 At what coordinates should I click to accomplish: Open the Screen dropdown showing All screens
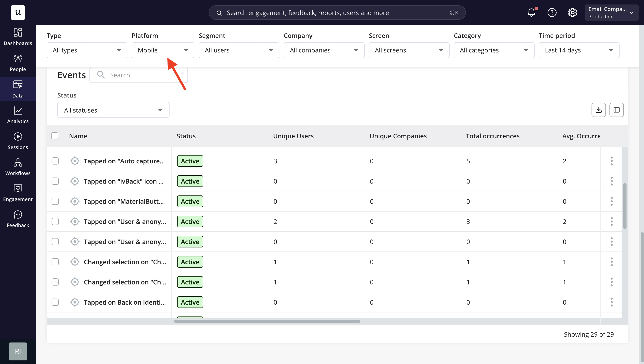[x=409, y=50]
